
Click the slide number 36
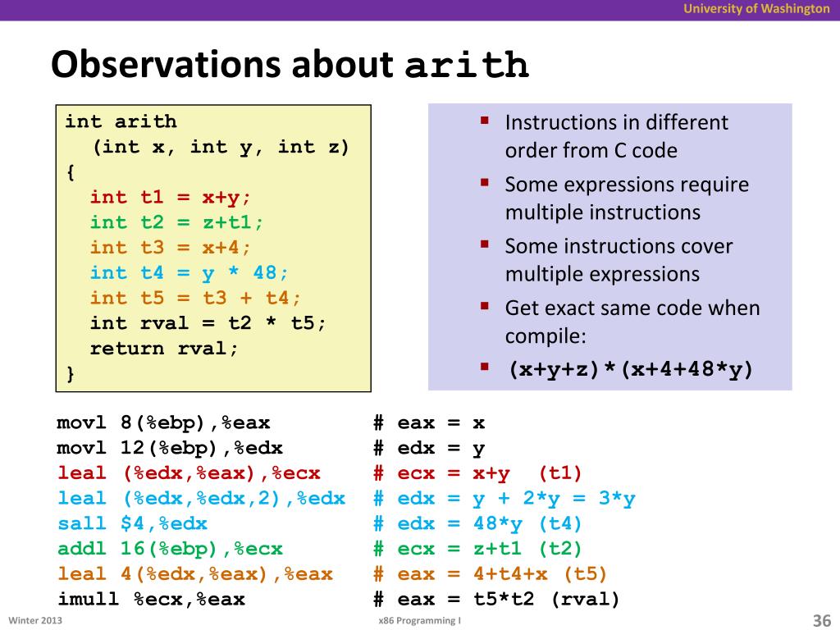[821, 620]
